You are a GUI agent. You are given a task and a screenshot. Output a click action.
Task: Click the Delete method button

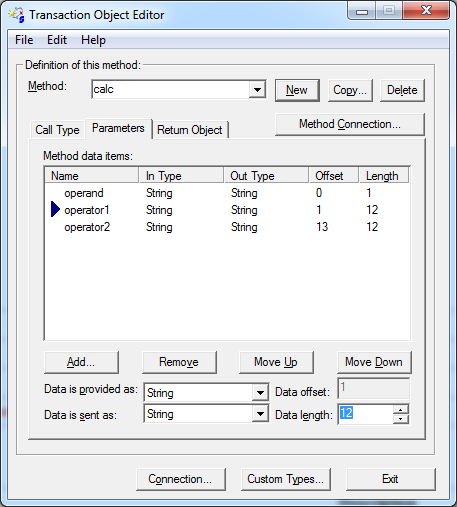(402, 90)
